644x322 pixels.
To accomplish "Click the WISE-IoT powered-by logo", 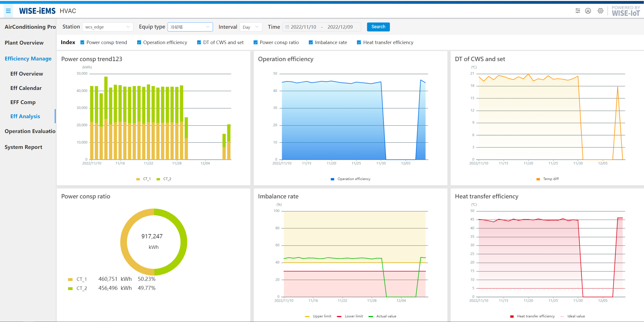I will click(626, 11).
